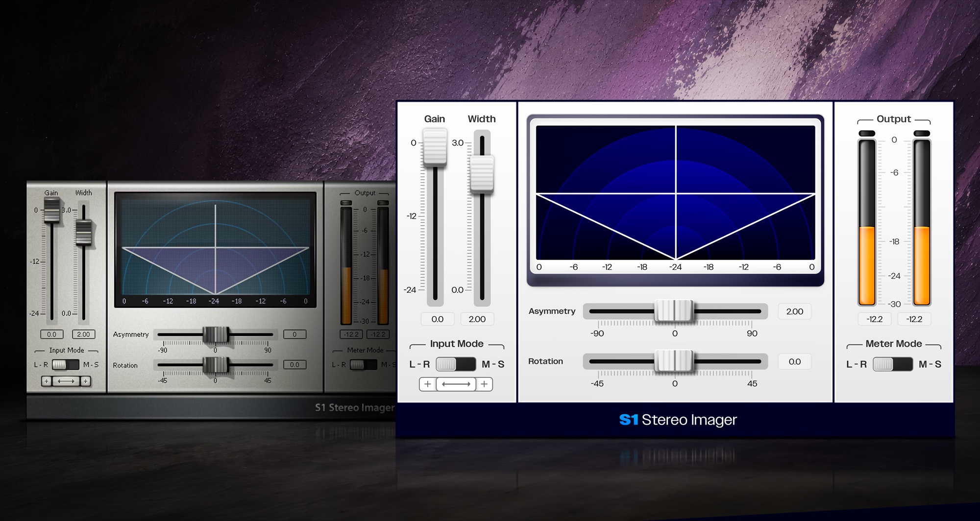The height and width of the screenshot is (521, 980).
Task: Click the Output heading in new S1
Action: coord(894,119)
